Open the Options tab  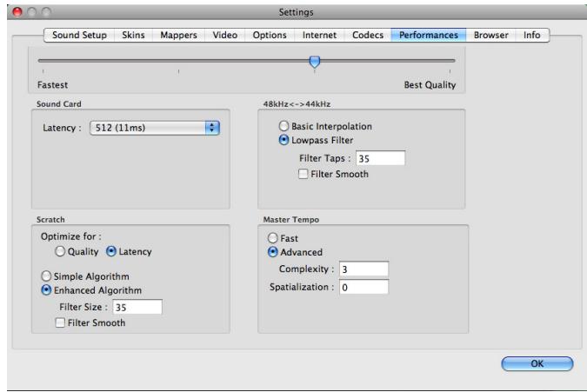point(270,35)
